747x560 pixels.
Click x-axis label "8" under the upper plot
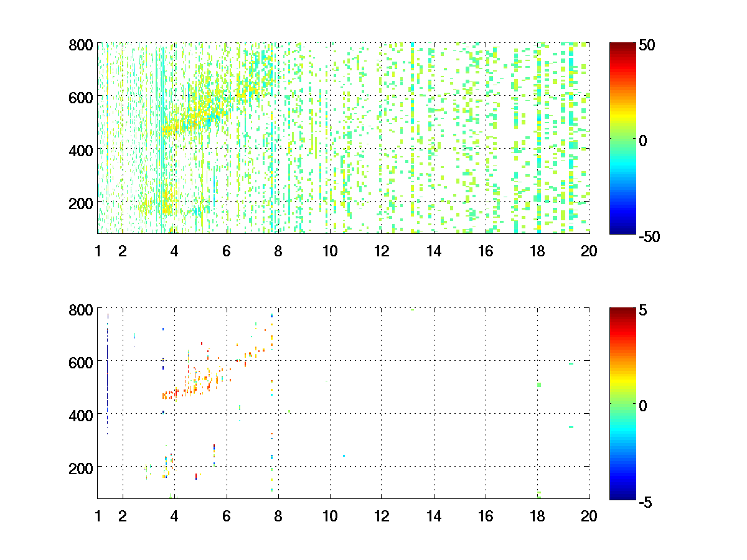(x=278, y=251)
